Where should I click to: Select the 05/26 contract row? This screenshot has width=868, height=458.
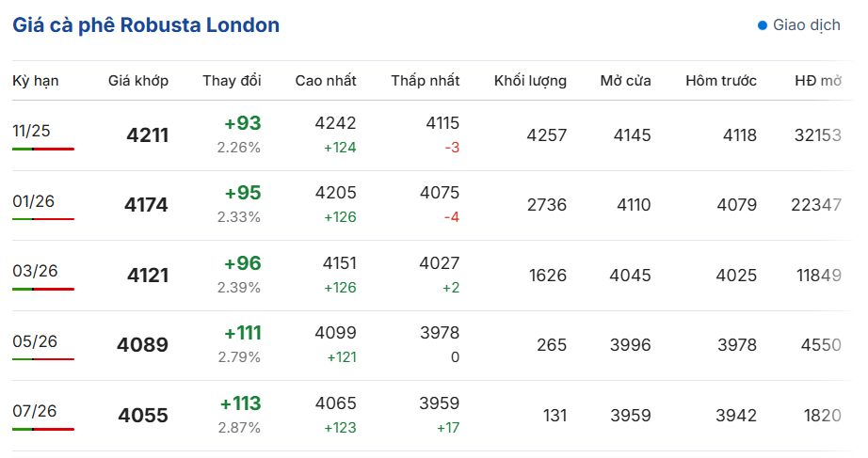click(x=432, y=345)
